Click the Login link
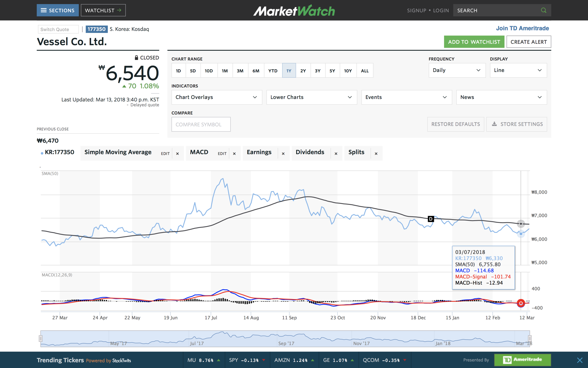588x368 pixels. pos(441,10)
